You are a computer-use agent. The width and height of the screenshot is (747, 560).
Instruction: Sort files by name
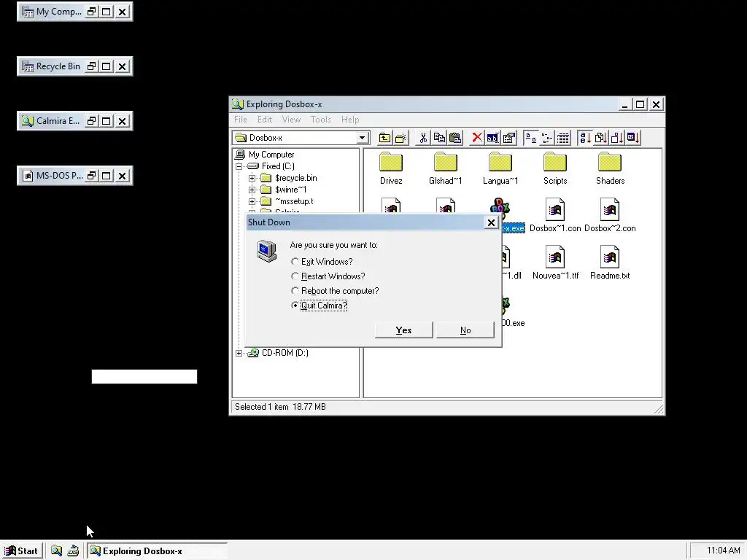coord(585,138)
